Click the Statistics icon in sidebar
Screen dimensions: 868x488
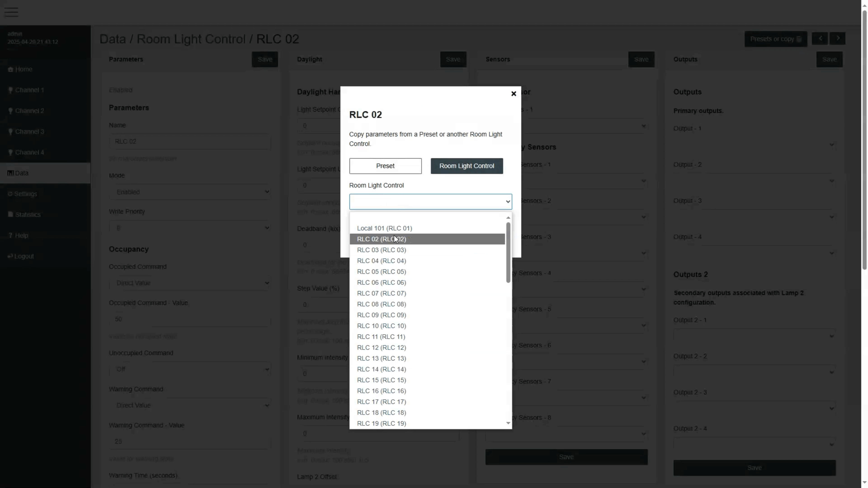pyautogui.click(x=10, y=215)
